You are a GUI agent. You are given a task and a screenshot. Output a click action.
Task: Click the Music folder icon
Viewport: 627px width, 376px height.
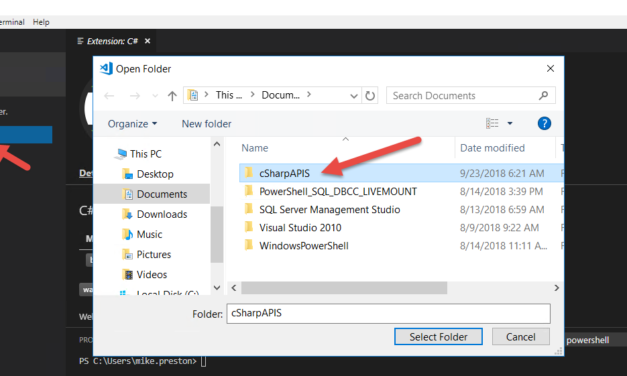(128, 234)
